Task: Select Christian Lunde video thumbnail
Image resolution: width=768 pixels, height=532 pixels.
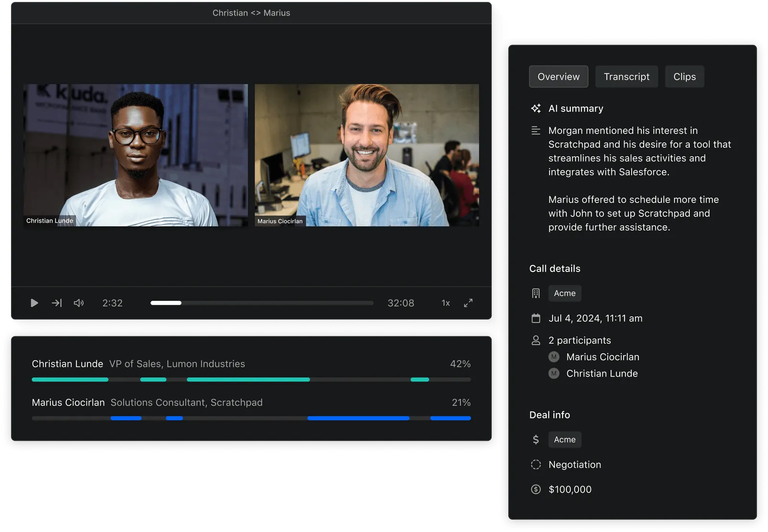Action: pyautogui.click(x=136, y=155)
